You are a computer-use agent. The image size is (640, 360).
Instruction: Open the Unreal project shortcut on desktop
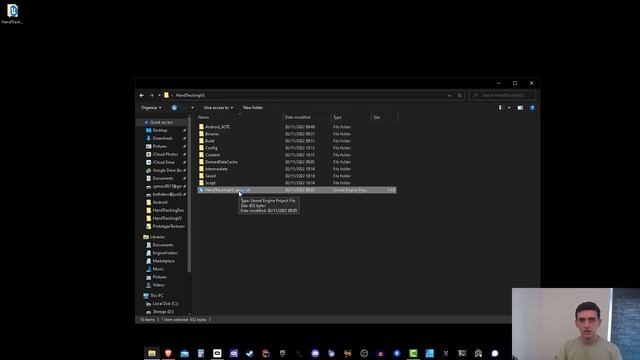click(12, 13)
